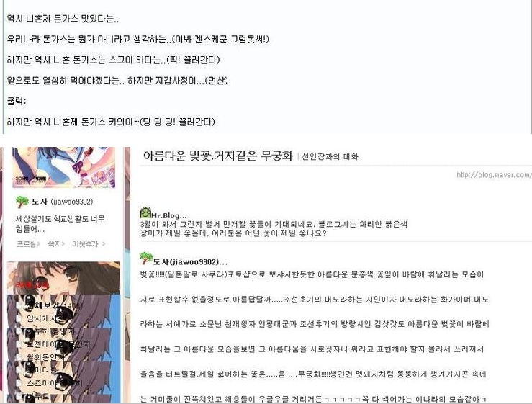Screen dimensions: 532x404
Task: Click the blog.naver.com post URL
Action: coord(494,175)
